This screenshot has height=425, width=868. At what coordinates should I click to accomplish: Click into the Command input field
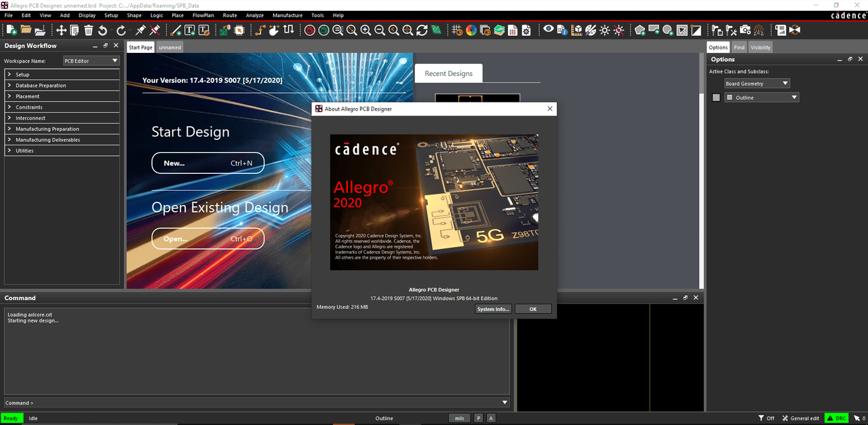pos(256,403)
